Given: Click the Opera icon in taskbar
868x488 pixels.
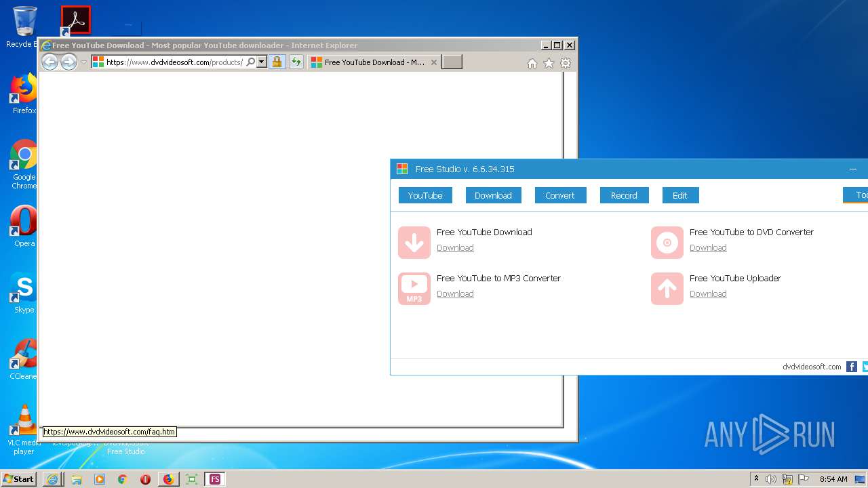Looking at the screenshot, I should pyautogui.click(x=145, y=479).
